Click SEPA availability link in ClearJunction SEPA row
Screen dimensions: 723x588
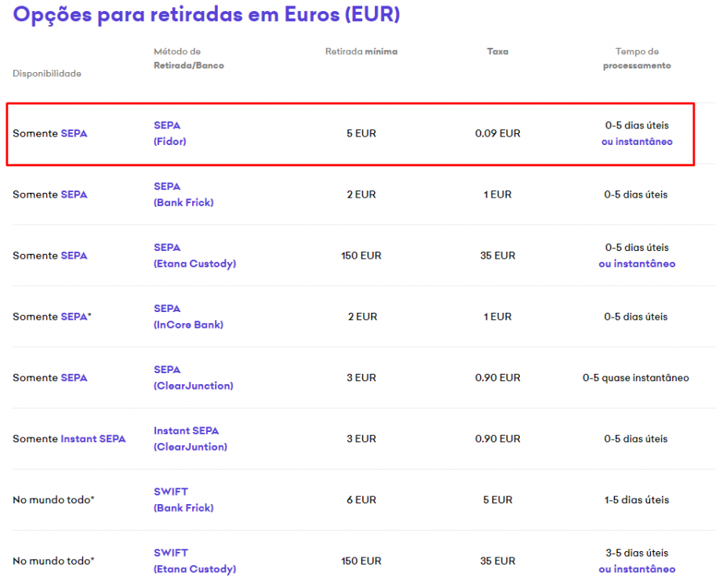74,378
